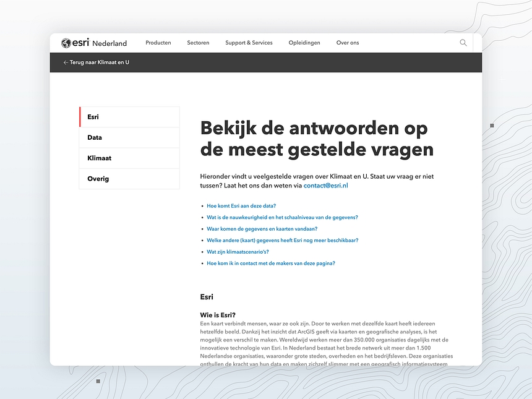The image size is (532, 399).
Task: Select the Esri sidebar tab
Action: (x=129, y=117)
